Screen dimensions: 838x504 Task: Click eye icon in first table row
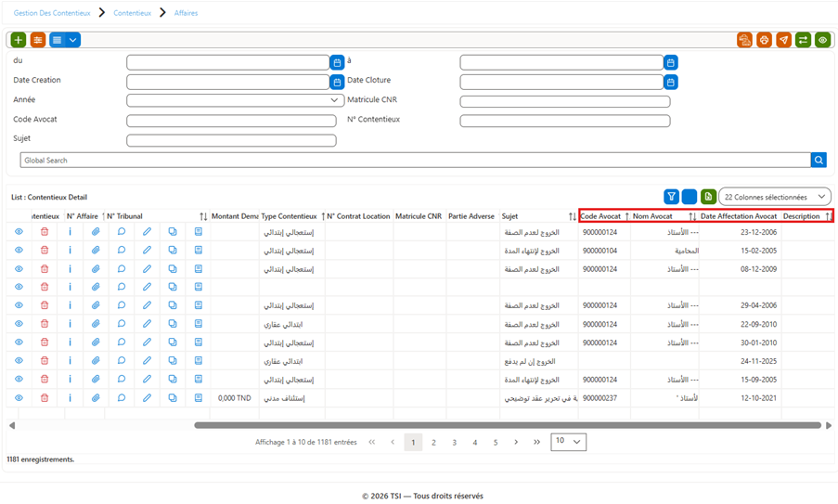click(19, 232)
